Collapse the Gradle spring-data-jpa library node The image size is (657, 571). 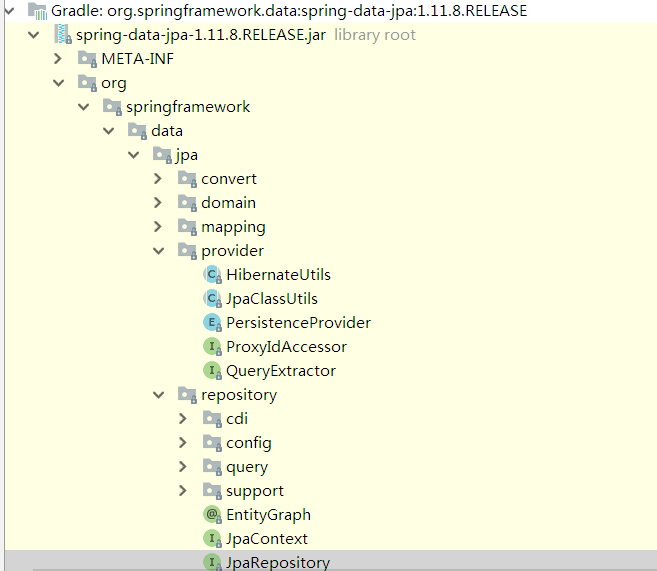(x=9, y=11)
